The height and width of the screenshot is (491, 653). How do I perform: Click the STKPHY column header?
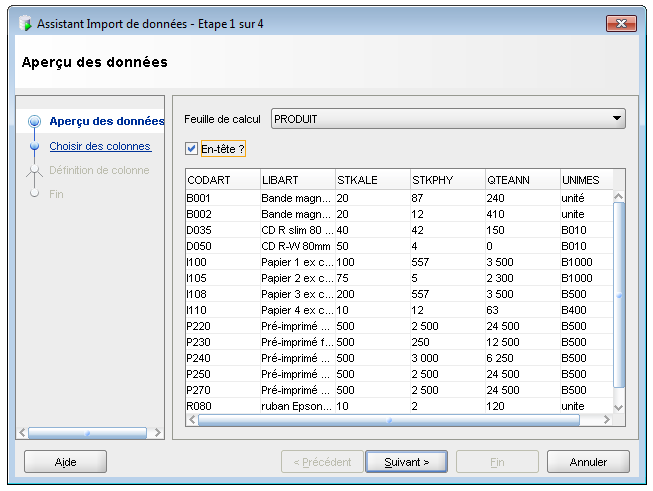(446, 180)
